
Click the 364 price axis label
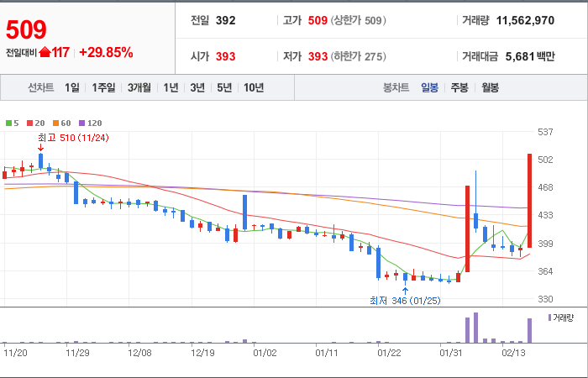pos(545,271)
